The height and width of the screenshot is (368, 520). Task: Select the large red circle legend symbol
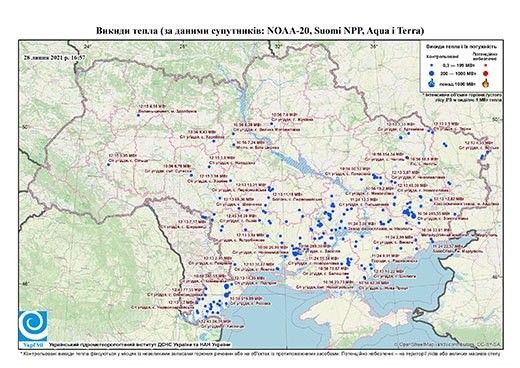point(485,73)
